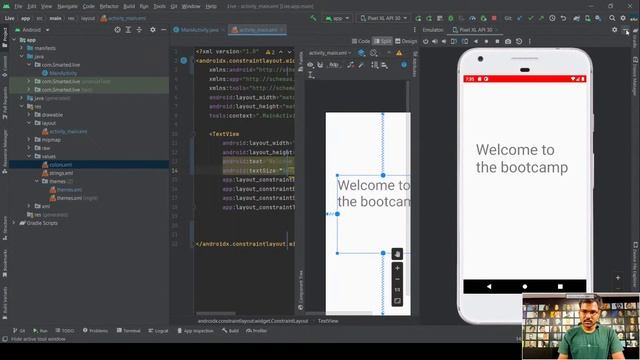Open the app run configuration dropdown
640x360 pixels.
click(x=338, y=18)
